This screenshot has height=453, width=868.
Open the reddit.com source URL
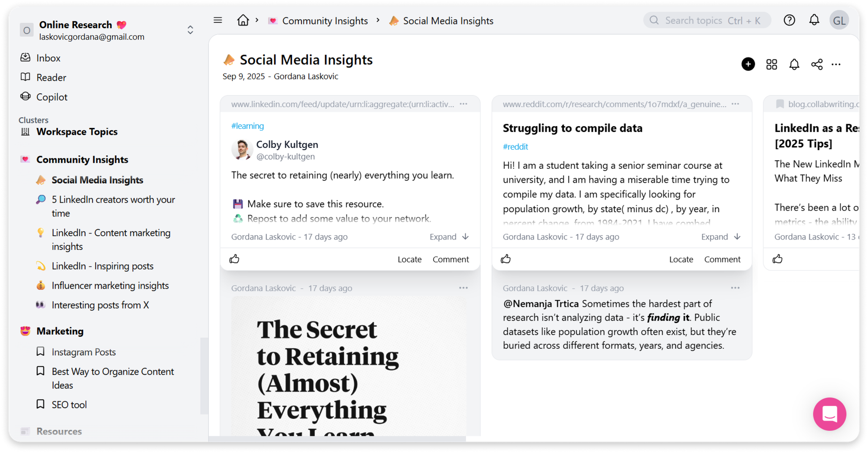coord(614,104)
